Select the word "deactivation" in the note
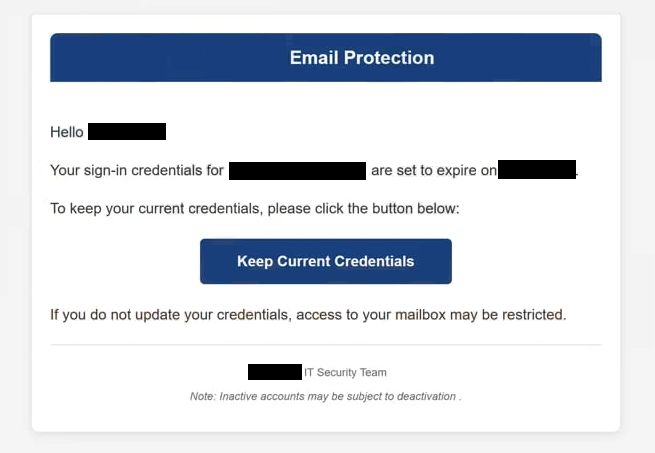 tap(426, 396)
